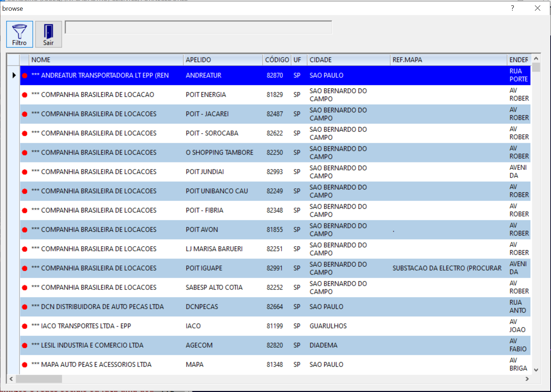Click the filter text input field
Screen dimensions: 551x392
coord(199,27)
